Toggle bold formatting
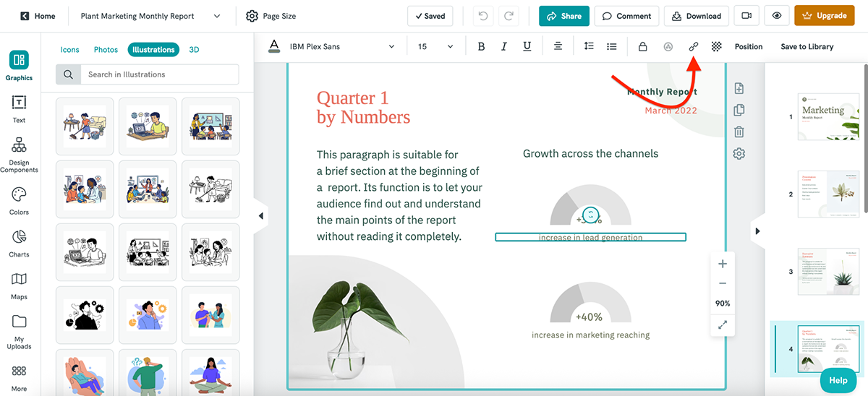868x396 pixels. point(481,46)
